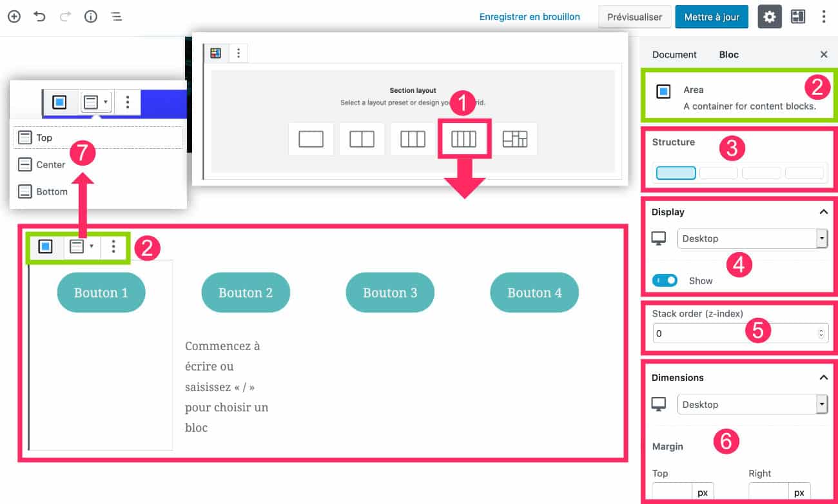
Task: Select the four-column section layout preset
Action: click(463, 139)
